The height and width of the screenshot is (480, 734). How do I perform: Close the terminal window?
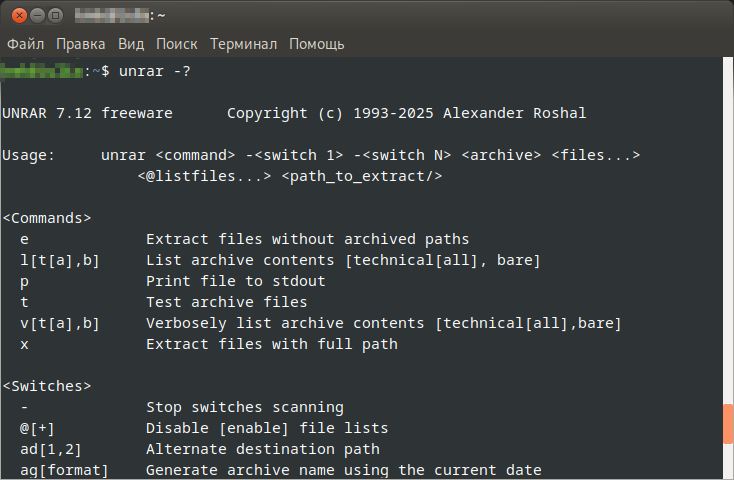pyautogui.click(x=14, y=15)
